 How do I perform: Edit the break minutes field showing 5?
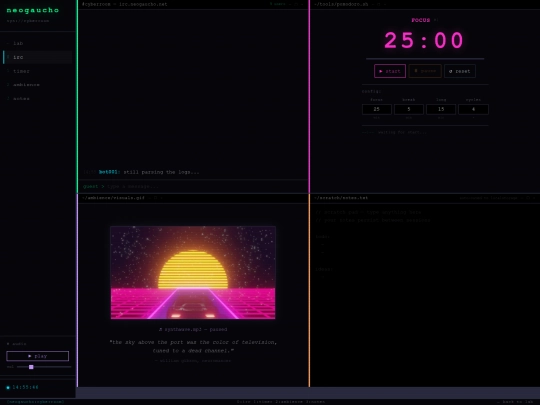pyautogui.click(x=409, y=109)
